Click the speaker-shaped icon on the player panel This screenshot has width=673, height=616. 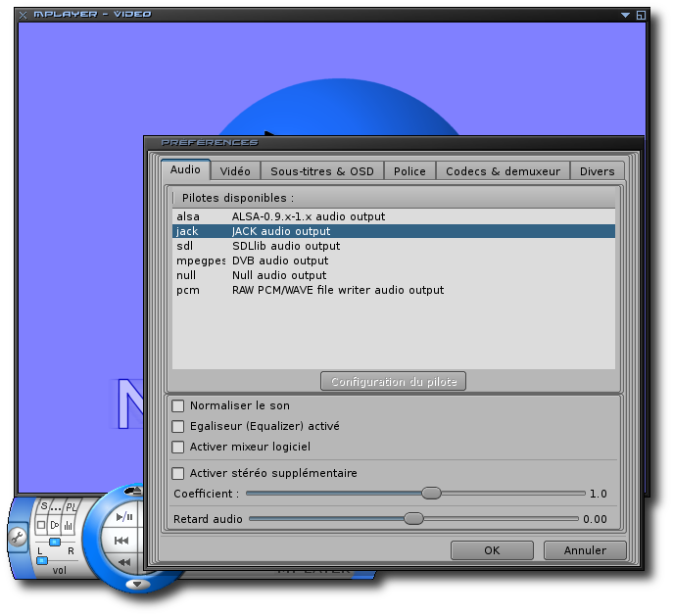pos(55,525)
